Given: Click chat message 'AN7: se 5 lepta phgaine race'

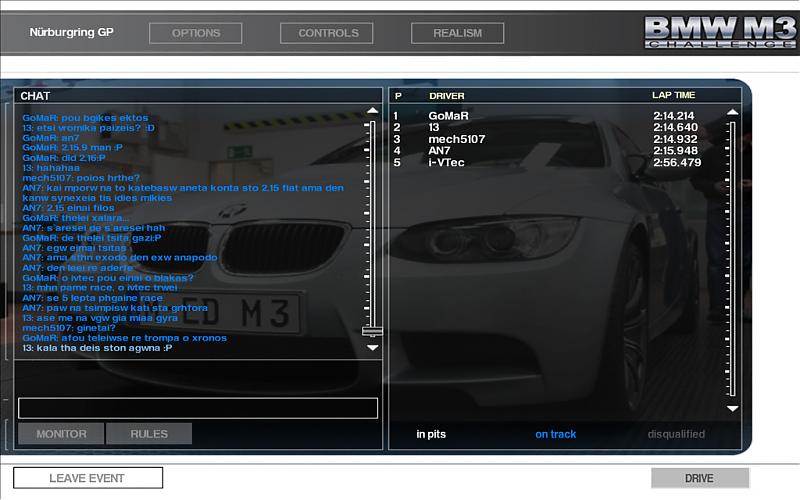Looking at the screenshot, I should (92, 298).
